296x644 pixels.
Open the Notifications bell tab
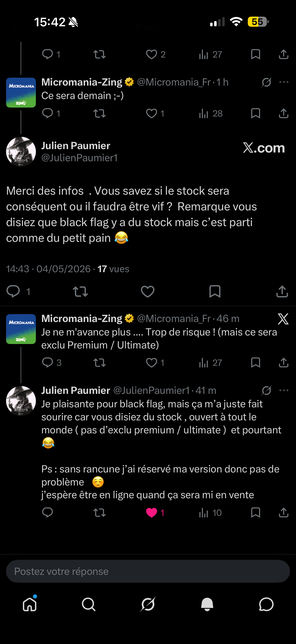coord(207,604)
